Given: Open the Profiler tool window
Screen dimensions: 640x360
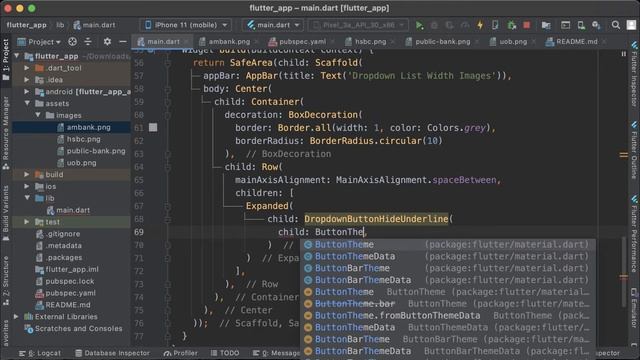Looking at the screenshot, I should coord(180,353).
